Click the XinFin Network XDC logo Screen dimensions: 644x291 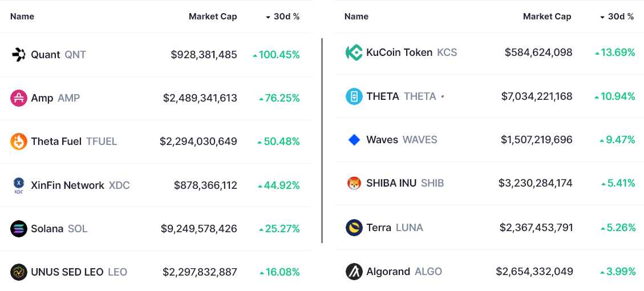[x=19, y=185]
